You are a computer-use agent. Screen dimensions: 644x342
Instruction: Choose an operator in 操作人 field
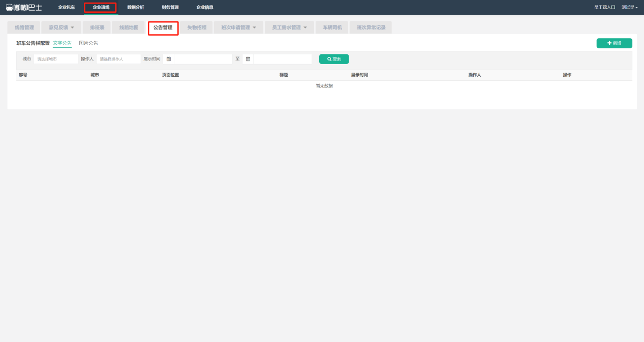tap(118, 59)
